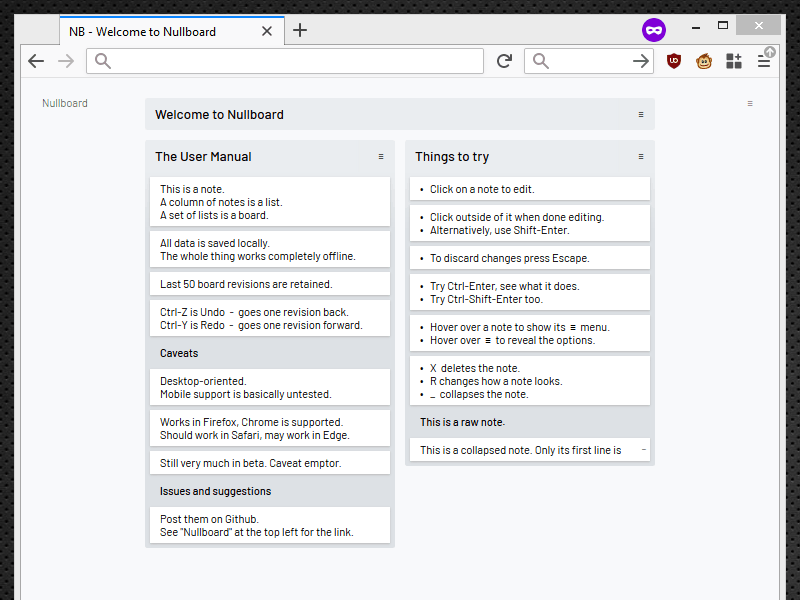Open the uBlock Origin shield extension
800x600 pixels.
674,61
